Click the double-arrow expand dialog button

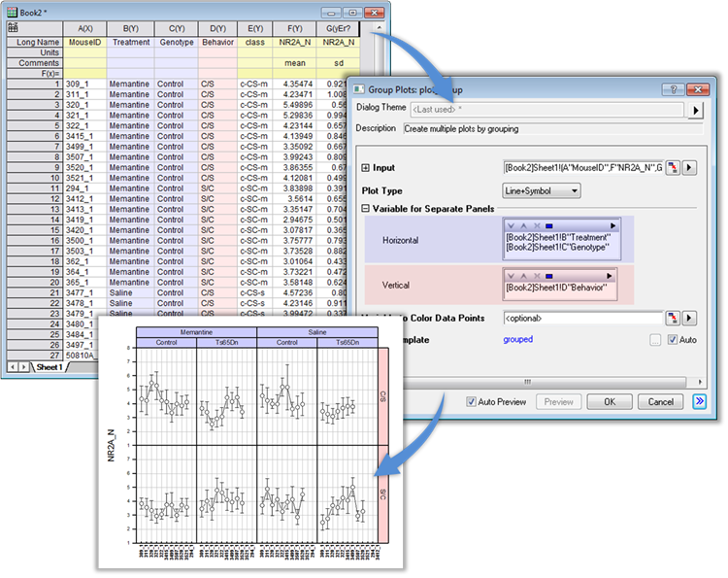click(699, 401)
